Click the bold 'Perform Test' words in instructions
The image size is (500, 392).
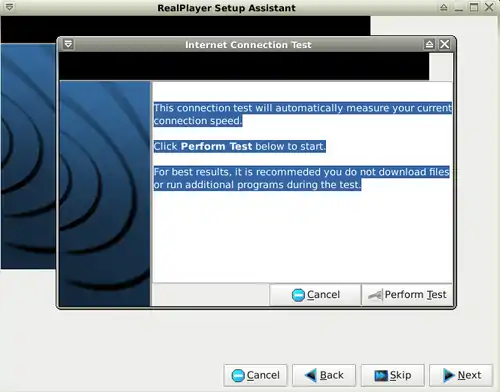(216, 146)
